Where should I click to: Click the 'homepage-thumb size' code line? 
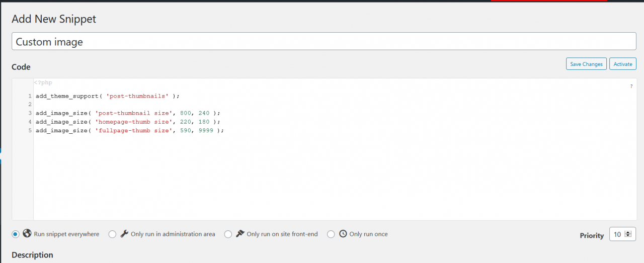coord(128,122)
